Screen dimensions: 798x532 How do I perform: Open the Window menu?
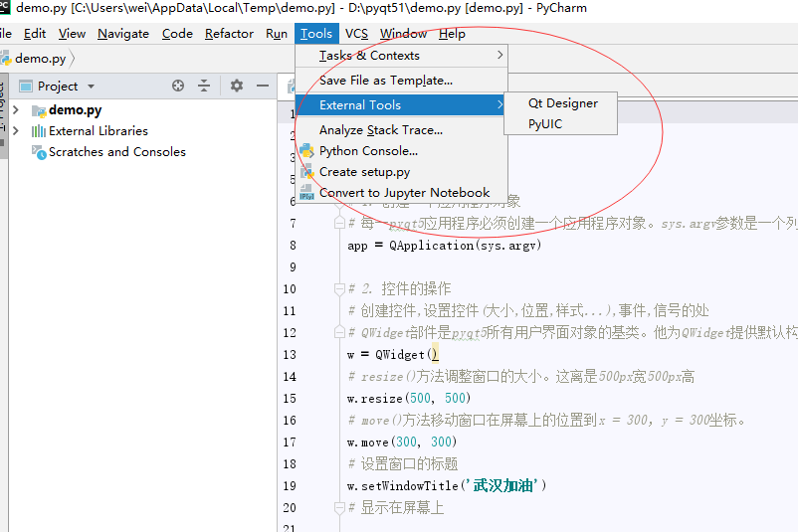pyautogui.click(x=403, y=34)
